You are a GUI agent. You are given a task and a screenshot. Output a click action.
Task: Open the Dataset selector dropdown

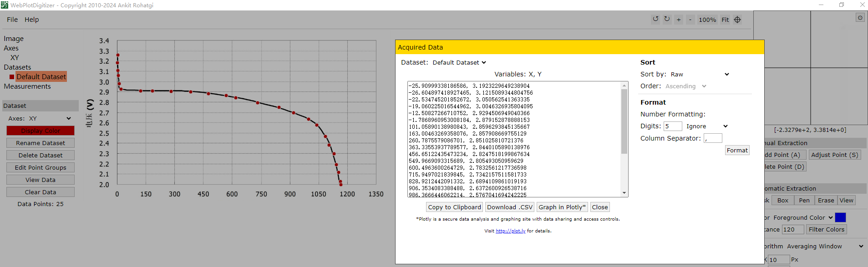coord(459,62)
